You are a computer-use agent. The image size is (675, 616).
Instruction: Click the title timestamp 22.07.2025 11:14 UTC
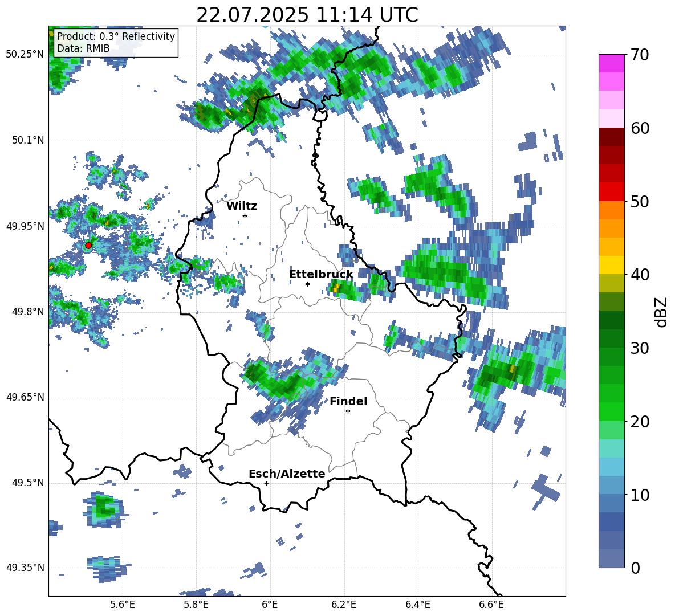point(307,15)
